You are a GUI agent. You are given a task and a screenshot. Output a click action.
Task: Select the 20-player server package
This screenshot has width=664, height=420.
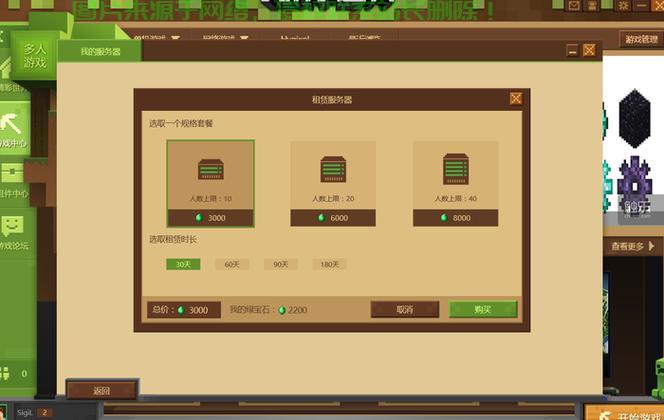click(333, 184)
